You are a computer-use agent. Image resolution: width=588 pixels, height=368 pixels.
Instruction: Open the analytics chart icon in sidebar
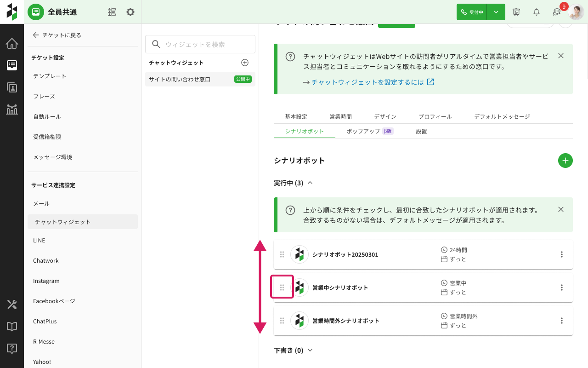tap(12, 109)
